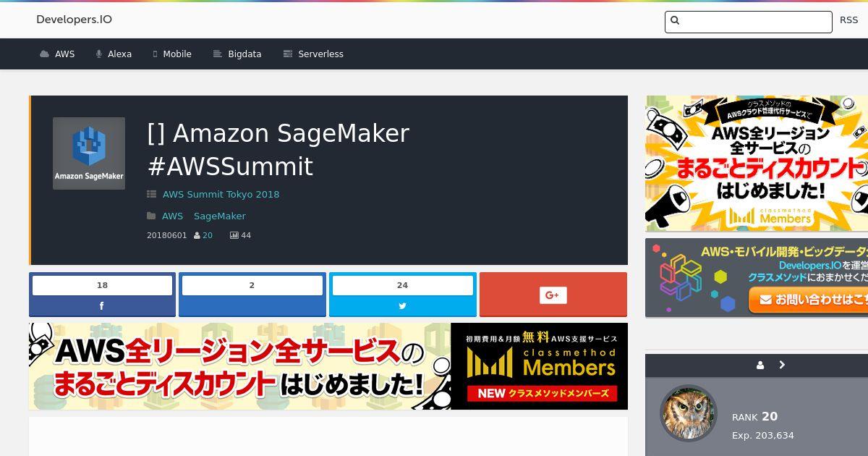Click the owl author avatar
The height and width of the screenshot is (456, 868).
689,413
